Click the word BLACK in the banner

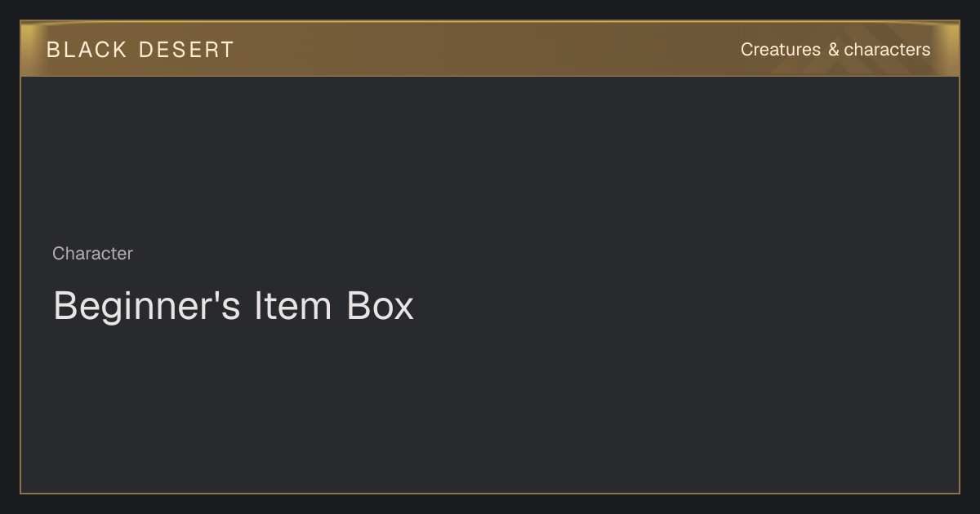pos(87,50)
